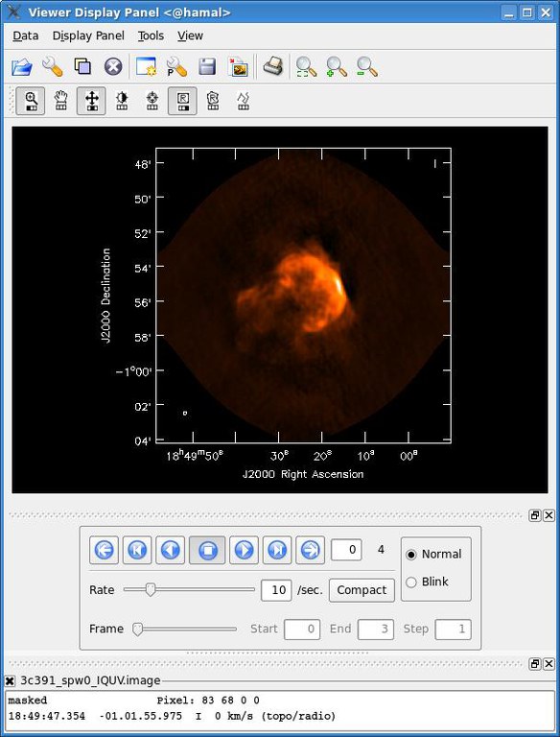Click the play backward arrow button
This screenshot has height=737, width=560.
[x=104, y=550]
